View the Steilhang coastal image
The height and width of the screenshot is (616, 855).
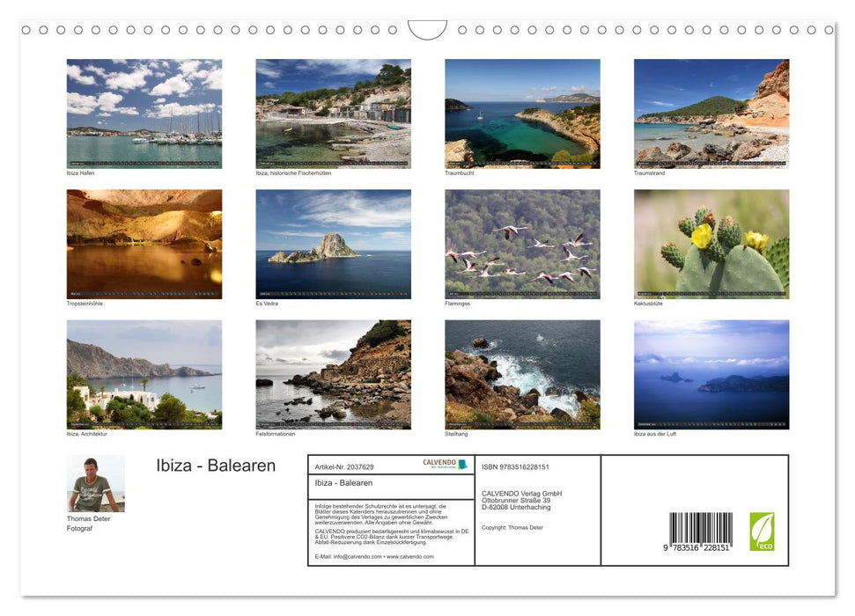(x=523, y=375)
